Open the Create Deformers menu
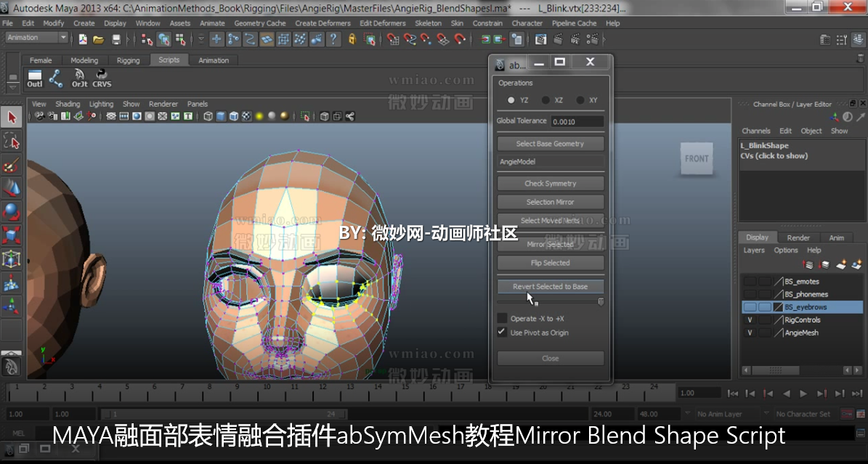Screen dimensions: 868x464 coord(323,23)
